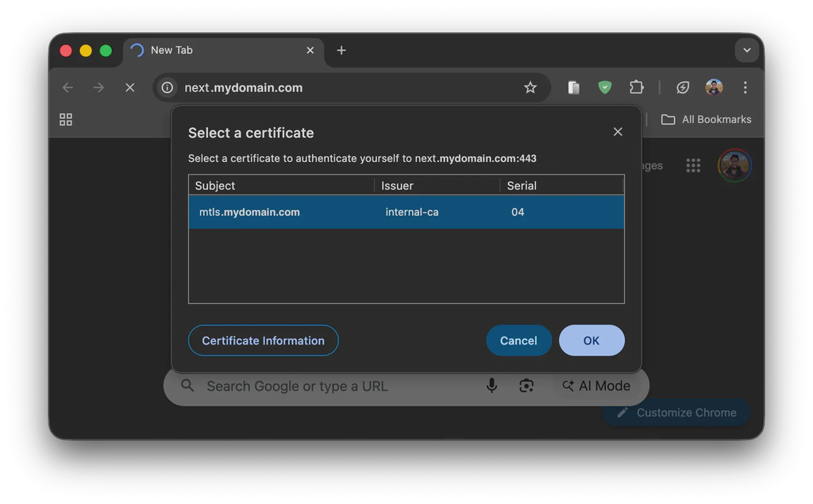Image resolution: width=813 pixels, height=504 pixels.
Task: Click the profile avatar in the toolbar
Action: (713, 87)
